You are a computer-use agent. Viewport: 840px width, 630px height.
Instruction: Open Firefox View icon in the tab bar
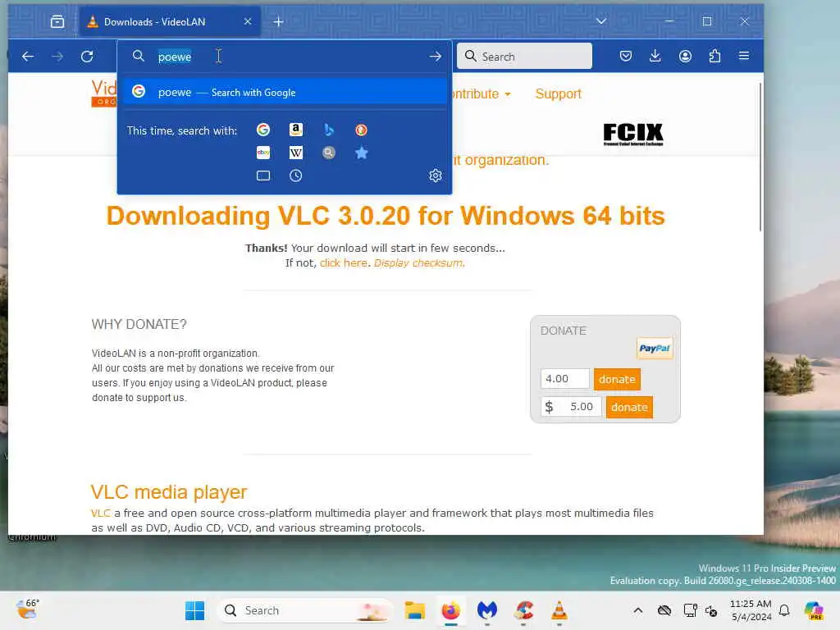(57, 22)
